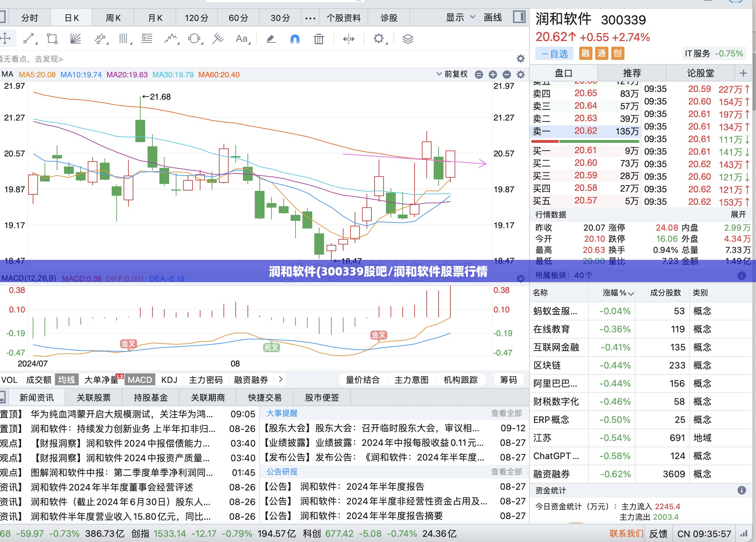Toggle the magnet snap tool
Image resolution: width=756 pixels, height=542 pixels.
(x=295, y=39)
